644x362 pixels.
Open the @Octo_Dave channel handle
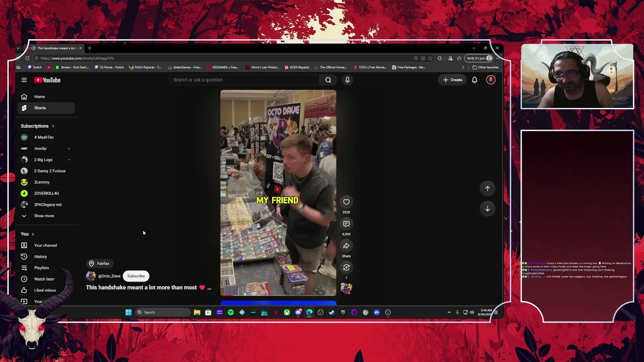(109, 276)
